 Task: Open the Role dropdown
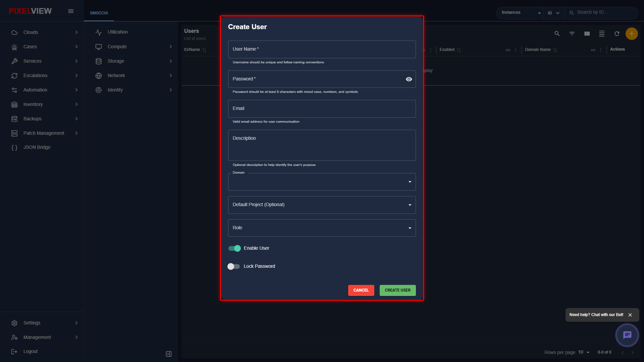pos(322,228)
